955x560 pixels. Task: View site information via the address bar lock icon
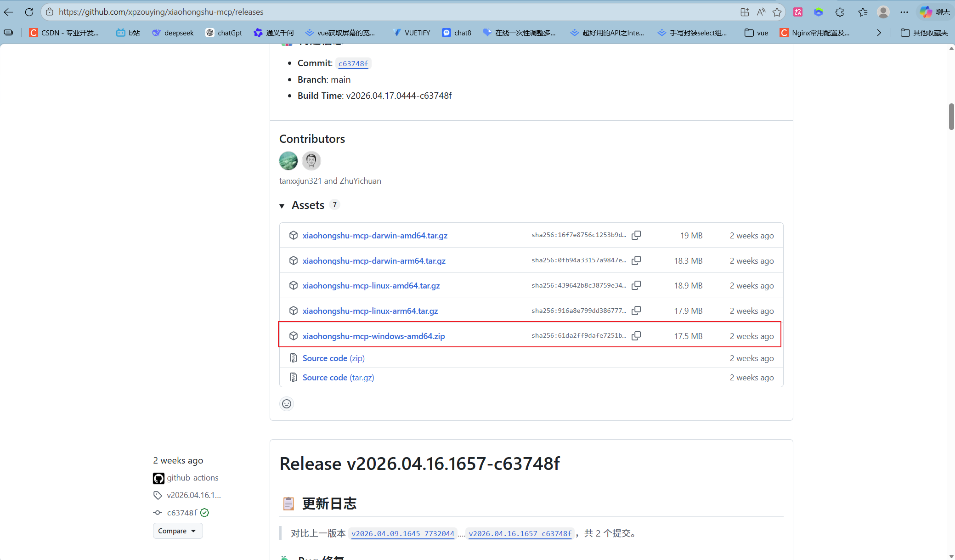click(50, 12)
